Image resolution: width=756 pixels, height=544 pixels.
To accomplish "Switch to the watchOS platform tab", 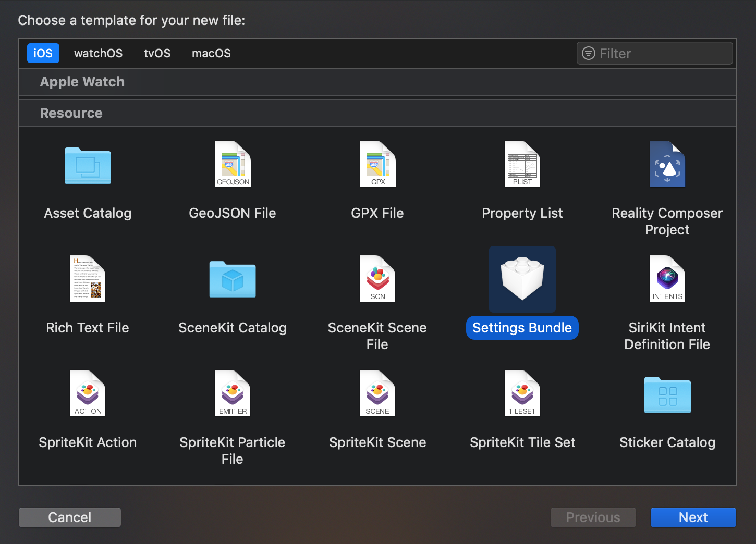I will tap(99, 53).
